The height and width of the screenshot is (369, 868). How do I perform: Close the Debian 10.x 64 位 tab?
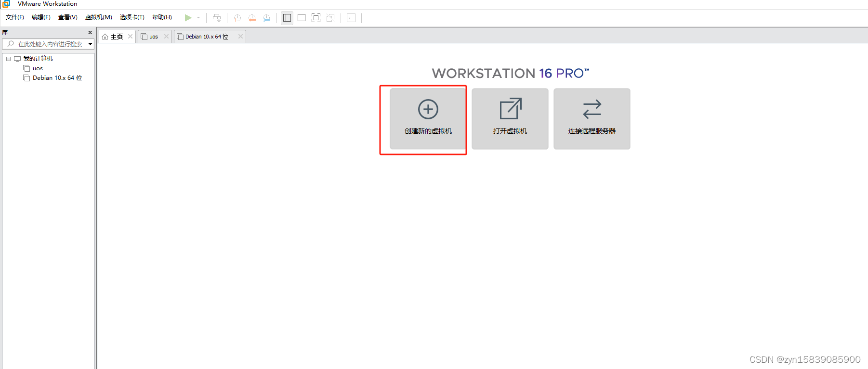tap(240, 37)
